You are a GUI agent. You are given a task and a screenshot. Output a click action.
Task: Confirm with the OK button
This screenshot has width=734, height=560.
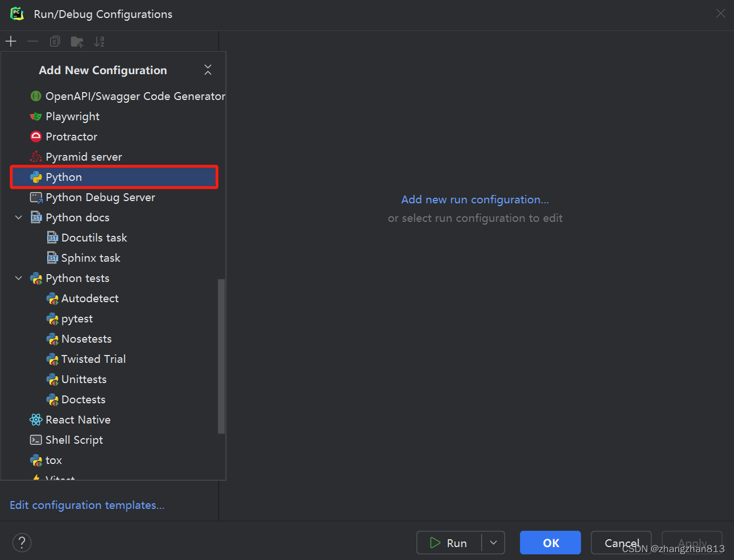550,543
